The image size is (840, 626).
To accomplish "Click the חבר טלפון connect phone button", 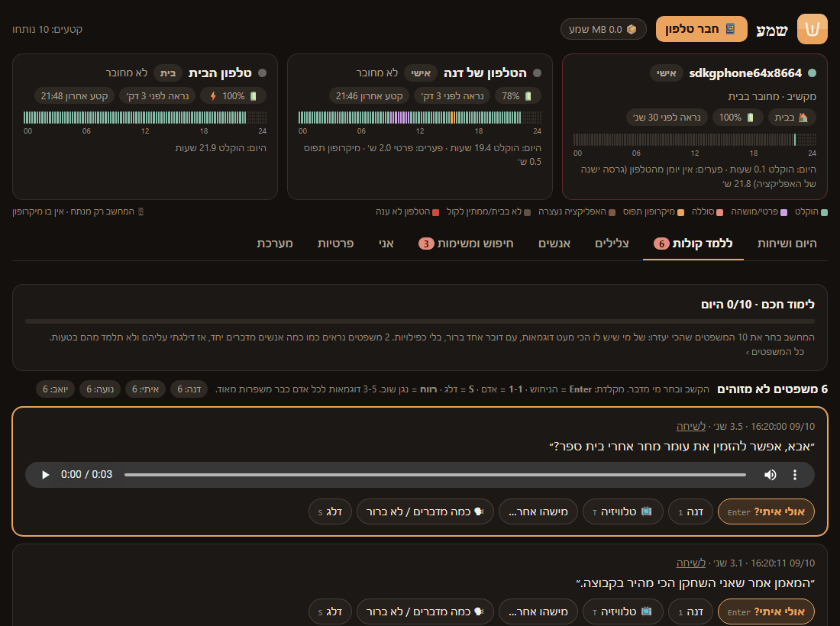I will [701, 29].
